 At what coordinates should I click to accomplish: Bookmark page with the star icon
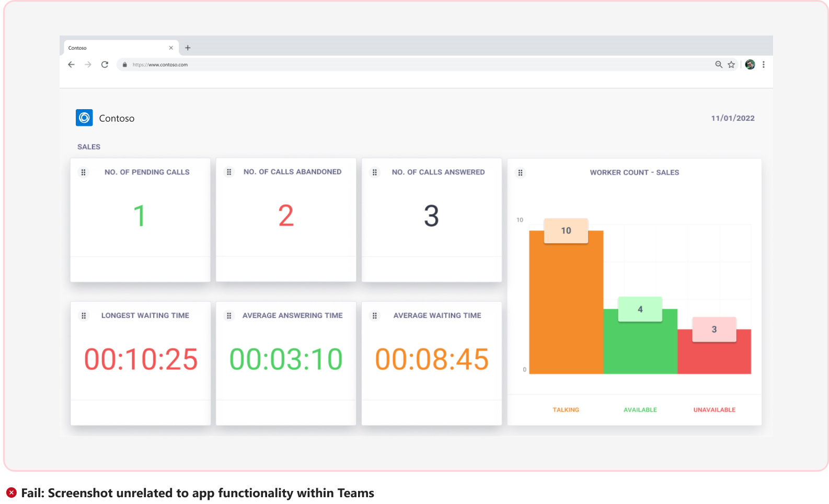(x=731, y=65)
